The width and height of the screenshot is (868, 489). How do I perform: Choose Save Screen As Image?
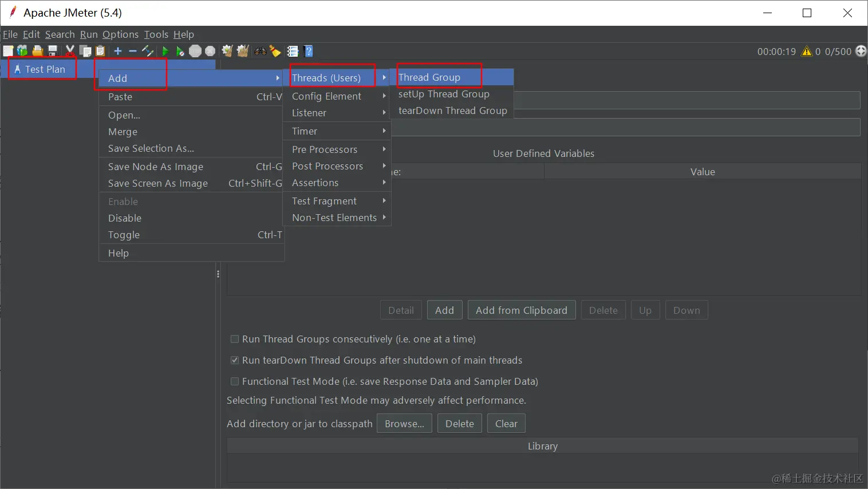coord(191,183)
